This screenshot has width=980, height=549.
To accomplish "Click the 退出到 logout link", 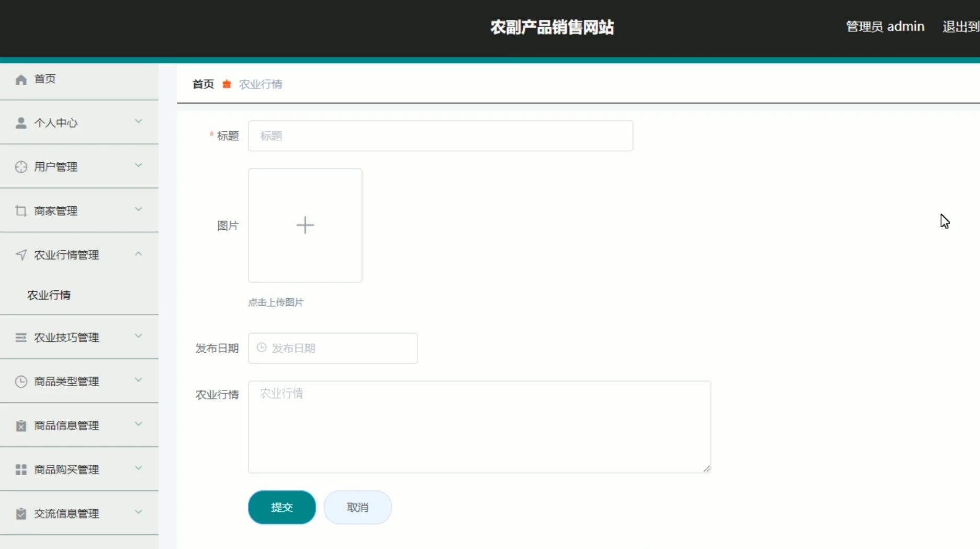I will [961, 27].
